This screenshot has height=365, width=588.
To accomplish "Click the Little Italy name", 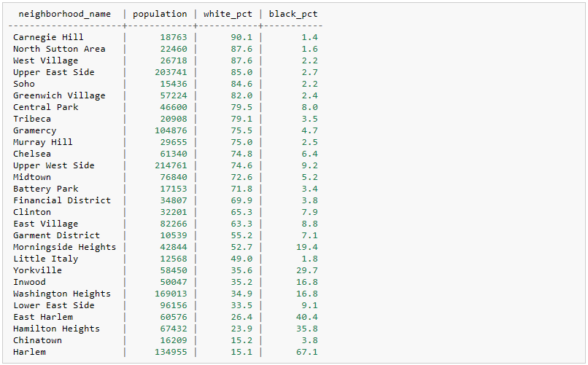I will tap(46, 259).
